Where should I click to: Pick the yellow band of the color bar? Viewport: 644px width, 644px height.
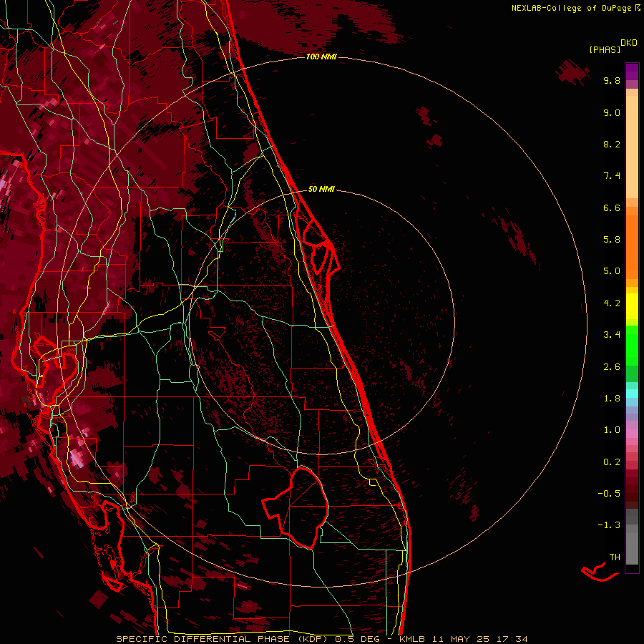(632, 306)
